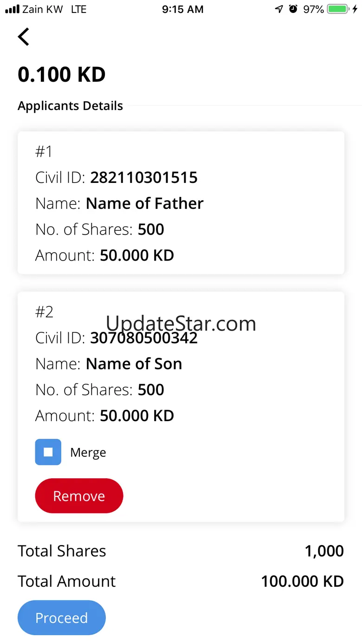Go back using the top-left arrow
Viewport: 362px width, 644px height.
coord(24,37)
